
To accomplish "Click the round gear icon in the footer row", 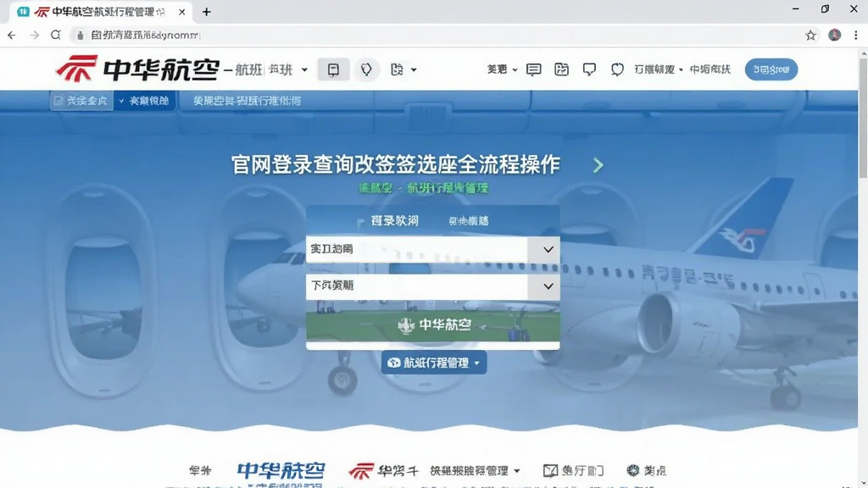I will (x=632, y=470).
